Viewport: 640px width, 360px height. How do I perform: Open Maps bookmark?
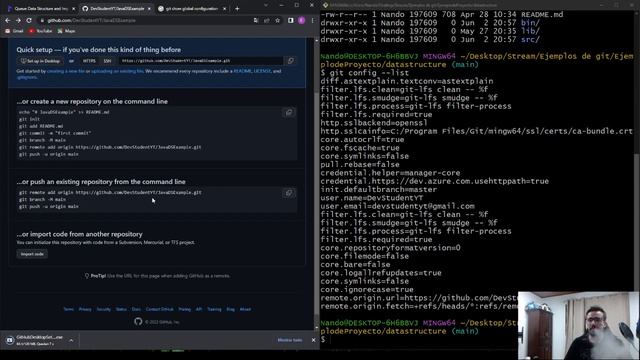pos(67,31)
